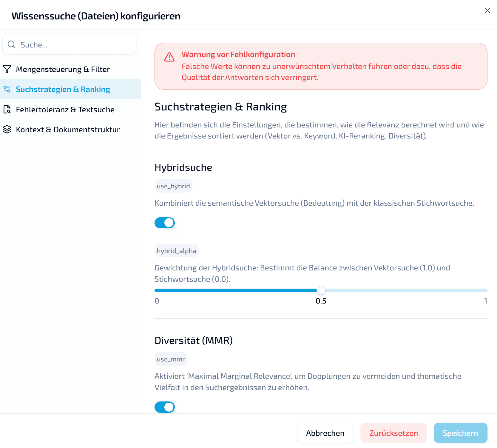The image size is (497, 448).
Task: Click the layers icon beside Kontext & Dokumentstruktur
Action: [7, 129]
